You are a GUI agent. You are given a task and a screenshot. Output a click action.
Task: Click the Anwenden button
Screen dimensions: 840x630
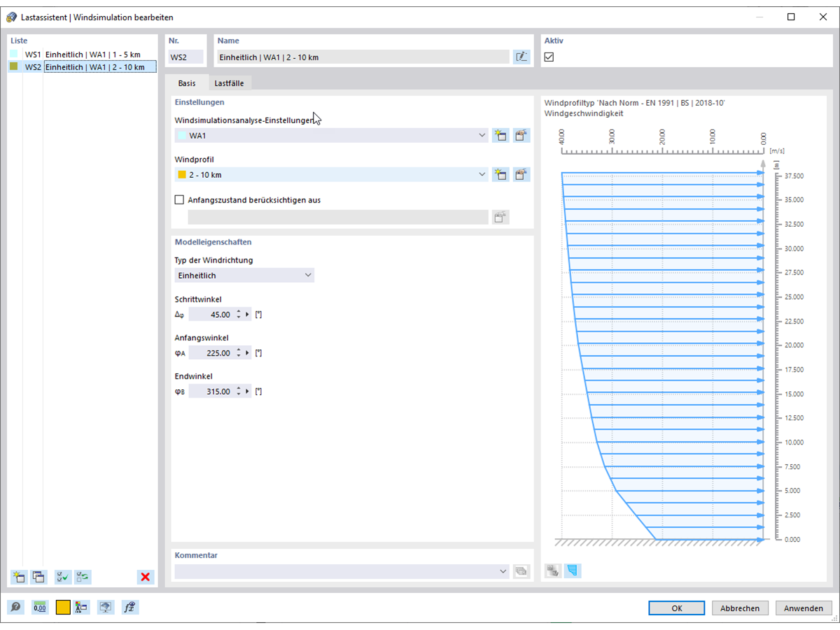point(804,608)
